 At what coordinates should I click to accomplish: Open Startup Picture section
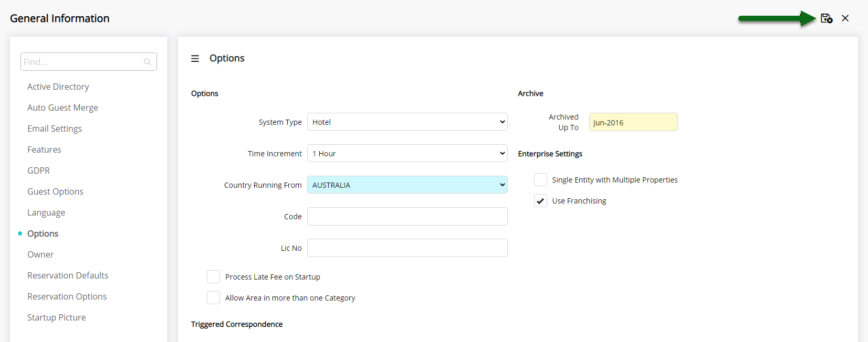tap(56, 317)
